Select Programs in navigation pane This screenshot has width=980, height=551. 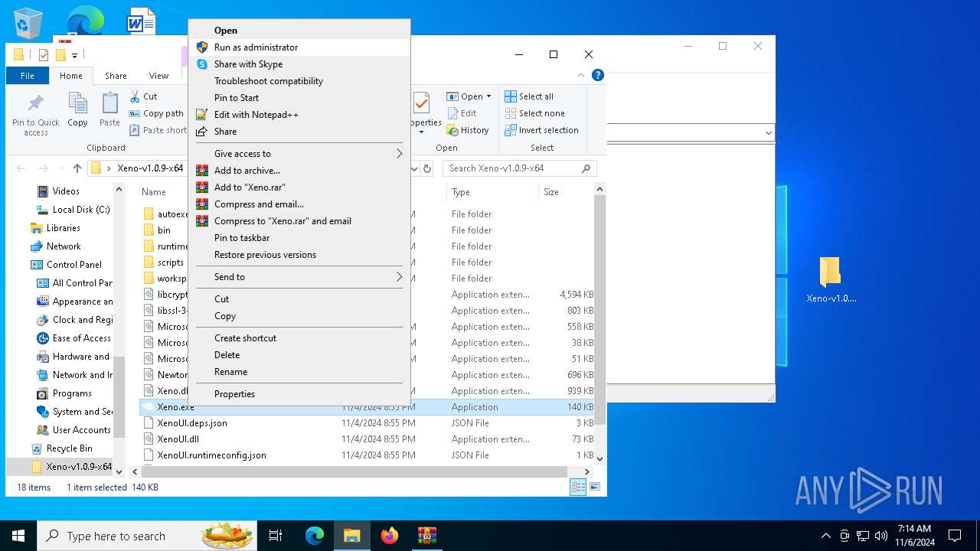coord(64,393)
